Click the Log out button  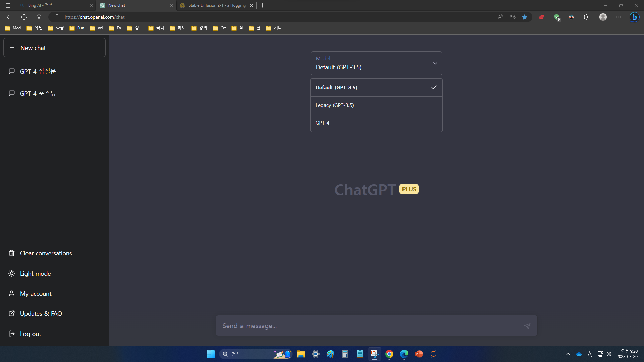[x=31, y=333]
